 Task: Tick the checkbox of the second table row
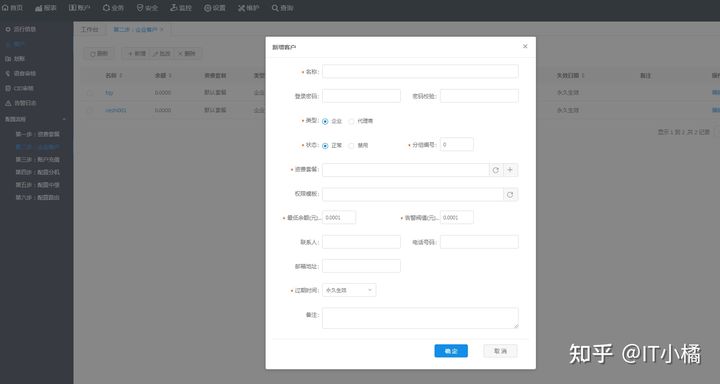[90, 110]
